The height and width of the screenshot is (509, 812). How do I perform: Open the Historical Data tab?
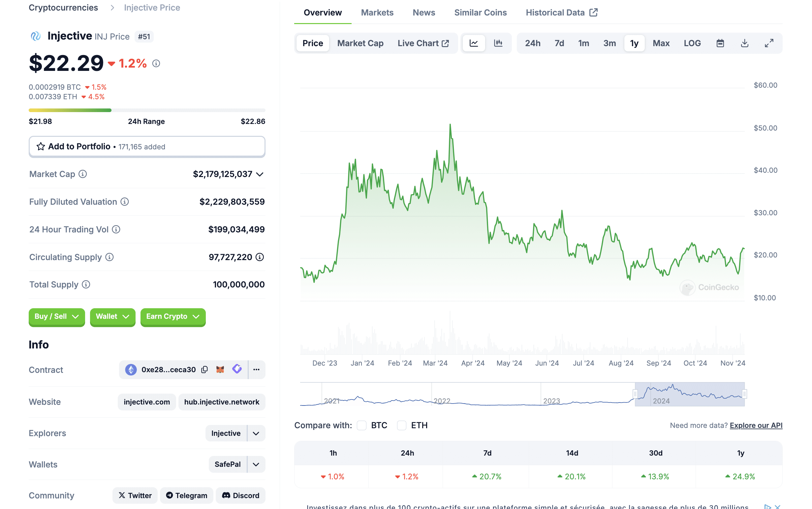click(562, 13)
